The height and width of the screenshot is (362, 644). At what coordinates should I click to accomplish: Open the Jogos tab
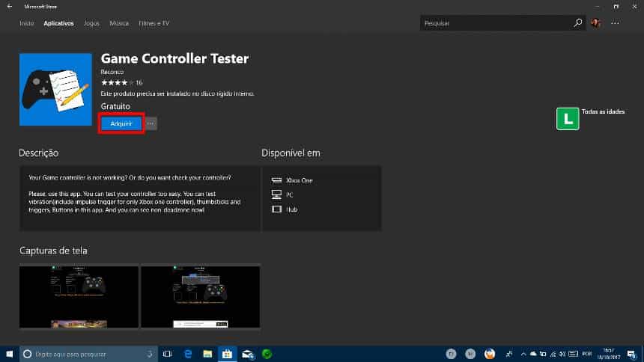(x=91, y=23)
